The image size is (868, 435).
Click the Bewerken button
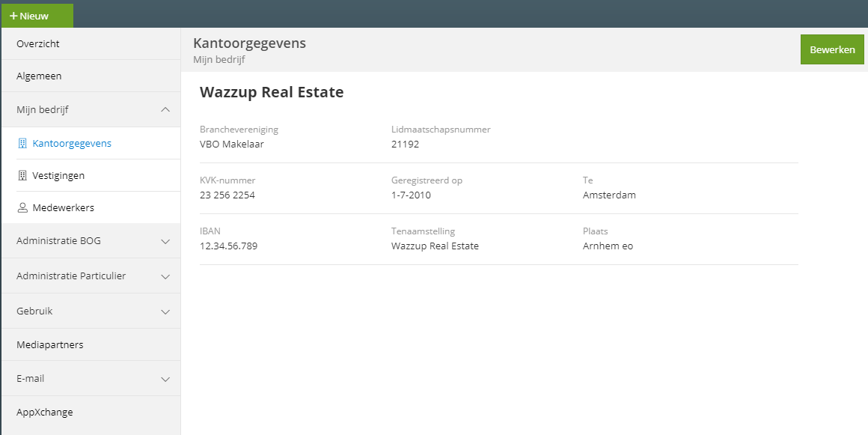click(x=832, y=49)
